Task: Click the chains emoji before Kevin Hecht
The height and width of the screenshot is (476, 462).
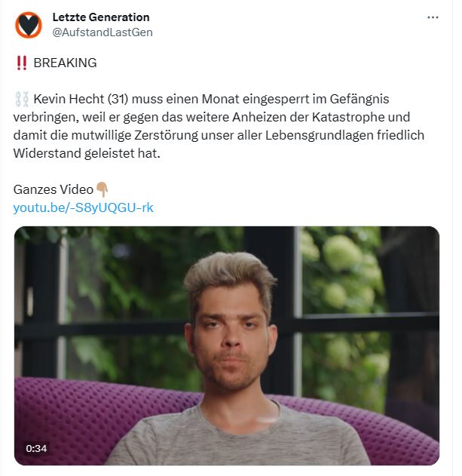Action: pos(22,100)
